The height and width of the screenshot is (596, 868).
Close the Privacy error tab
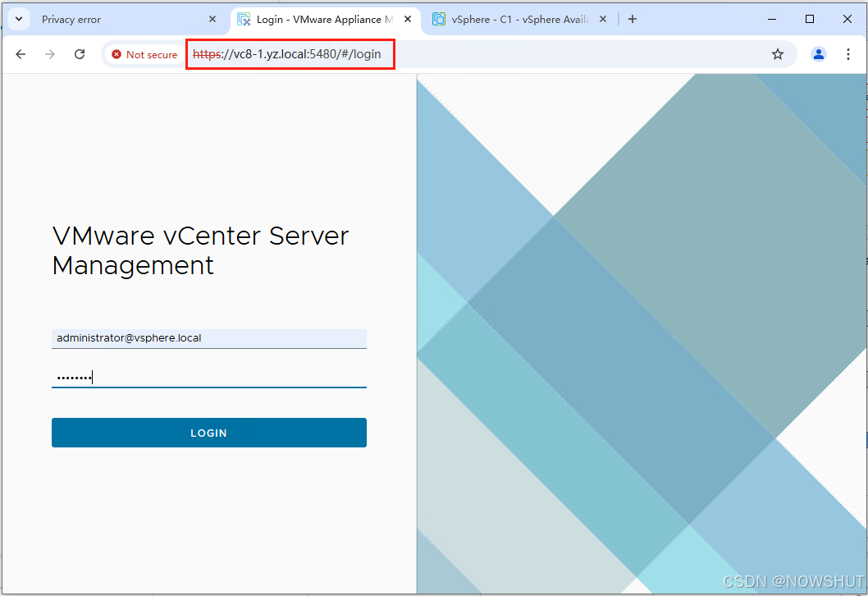212,20
